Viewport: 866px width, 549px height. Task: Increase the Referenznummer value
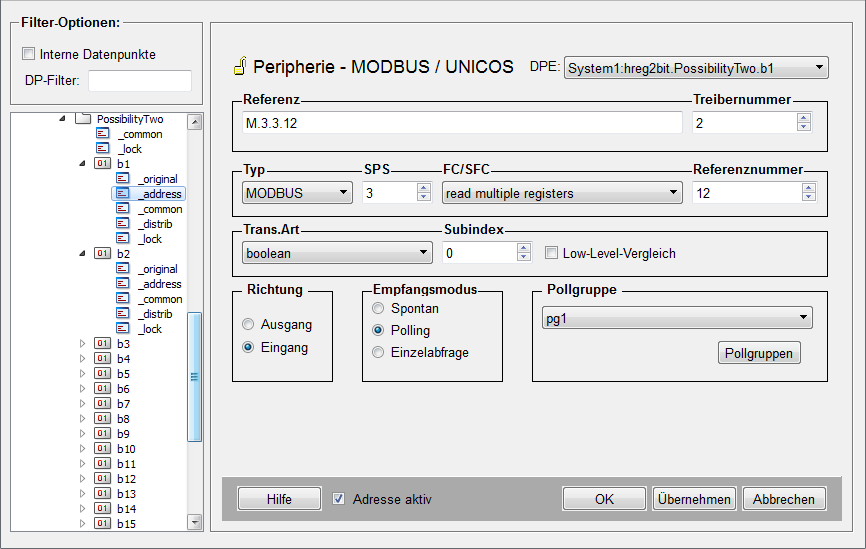(x=809, y=188)
